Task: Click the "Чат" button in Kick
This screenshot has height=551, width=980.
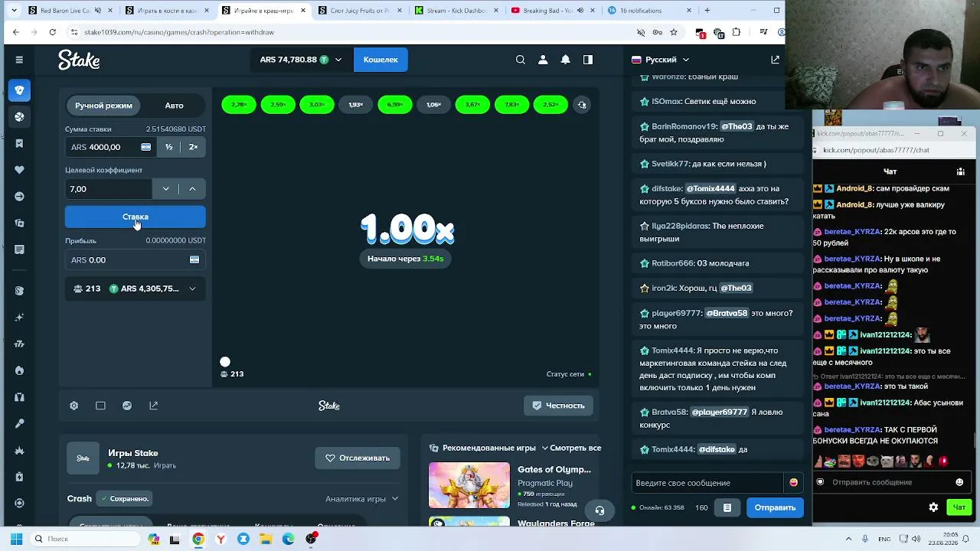Action: tap(959, 507)
